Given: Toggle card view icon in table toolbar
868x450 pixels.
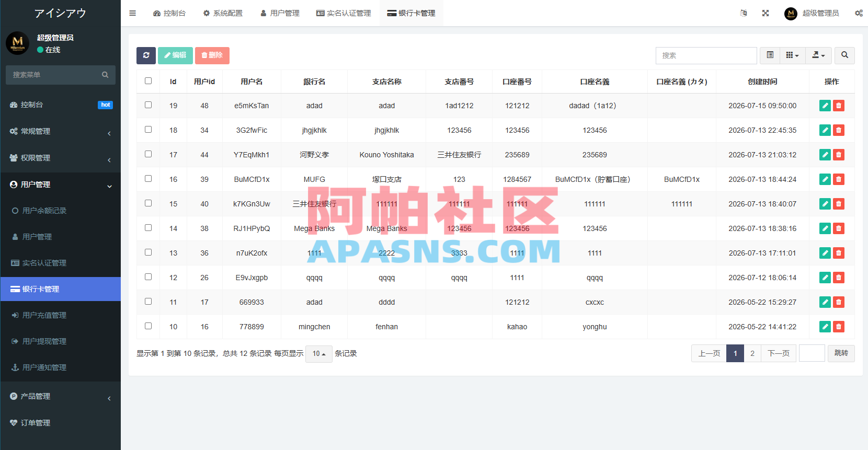Looking at the screenshot, I should tap(770, 55).
